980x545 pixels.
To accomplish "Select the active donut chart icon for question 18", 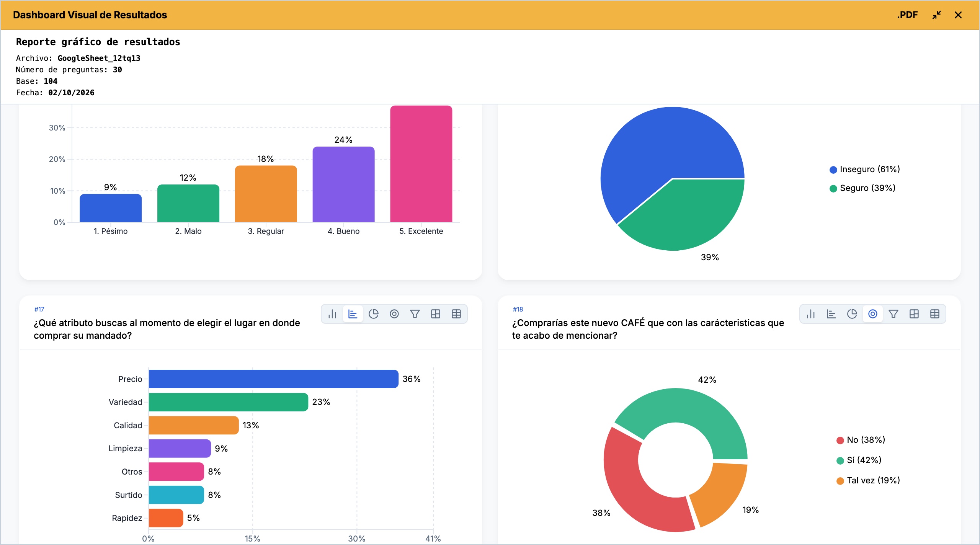I will [873, 314].
